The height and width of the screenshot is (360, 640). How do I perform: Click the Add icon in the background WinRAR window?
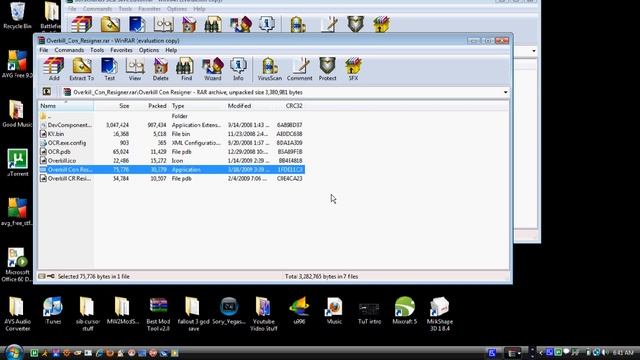[x=82, y=24]
